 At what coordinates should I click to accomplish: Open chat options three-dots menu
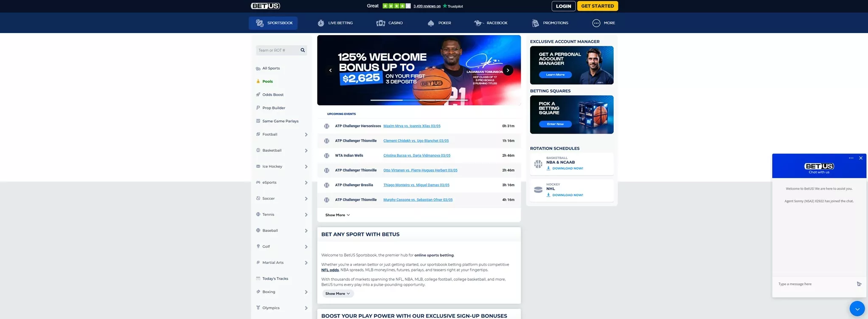(851, 158)
